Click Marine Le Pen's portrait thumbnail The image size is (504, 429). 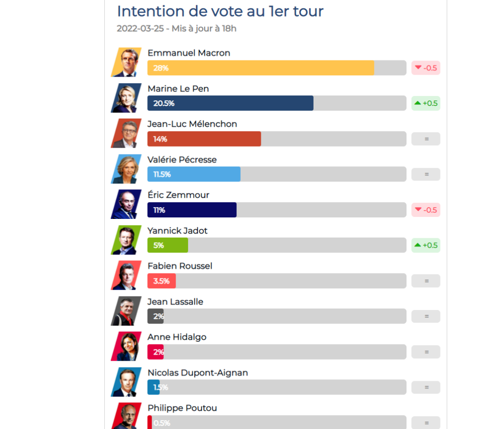(x=126, y=98)
